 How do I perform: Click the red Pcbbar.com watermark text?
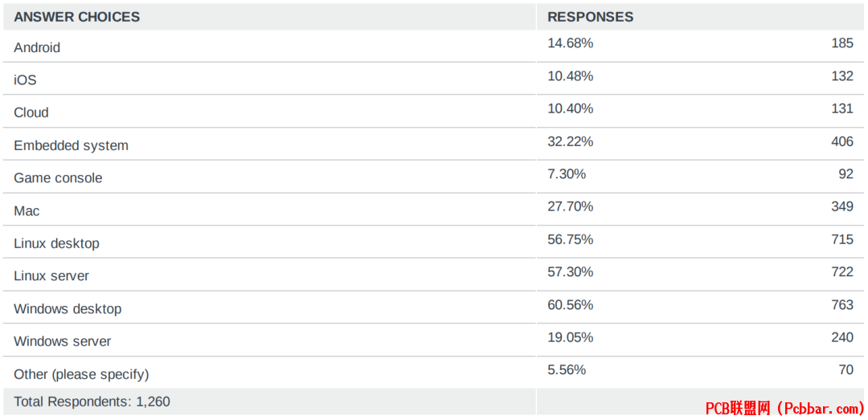coord(785,409)
